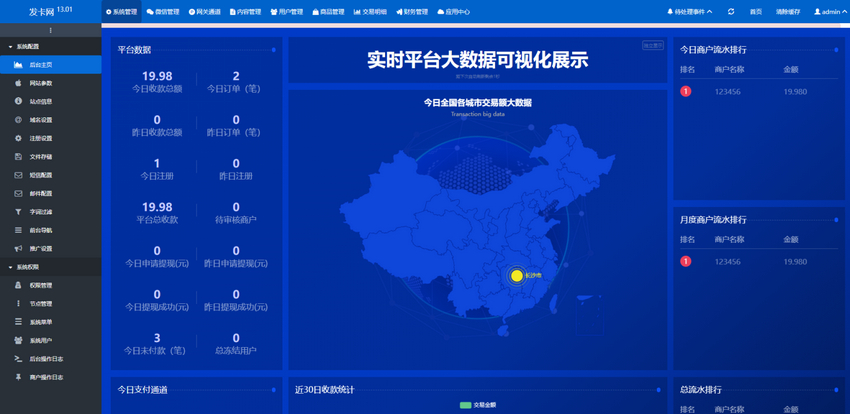Image resolution: width=850 pixels, height=414 pixels.
Task: Open 内容管理 top menu
Action: click(246, 12)
